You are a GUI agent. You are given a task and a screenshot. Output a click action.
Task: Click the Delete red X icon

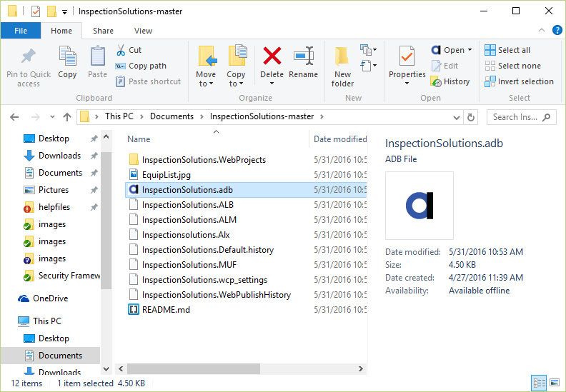pyautogui.click(x=272, y=56)
